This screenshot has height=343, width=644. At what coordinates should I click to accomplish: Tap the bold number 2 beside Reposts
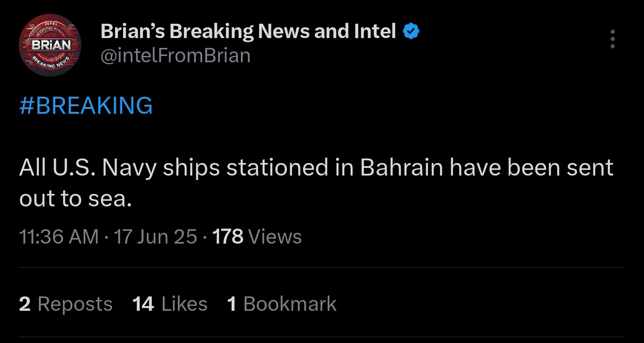(25, 304)
